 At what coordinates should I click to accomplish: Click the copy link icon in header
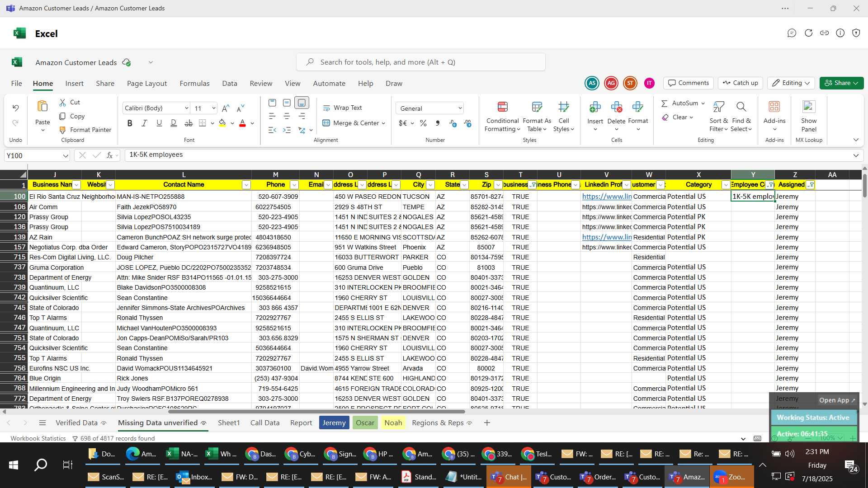pyautogui.click(x=824, y=33)
